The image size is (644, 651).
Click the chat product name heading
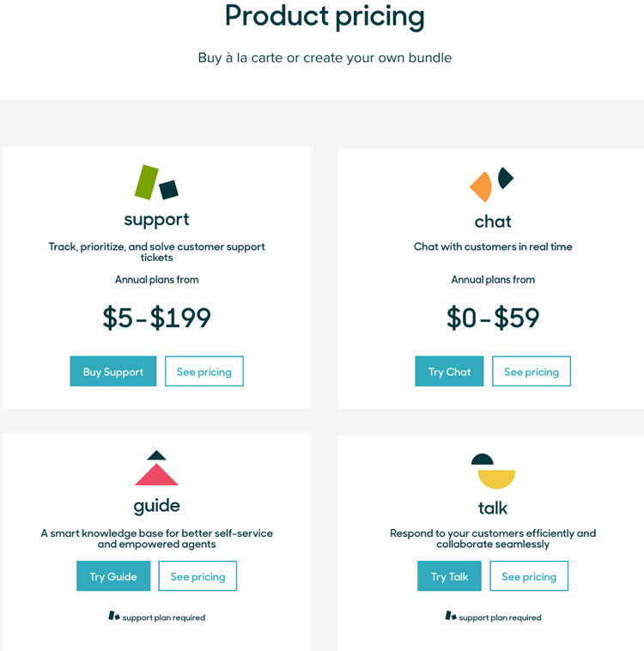[x=493, y=222]
